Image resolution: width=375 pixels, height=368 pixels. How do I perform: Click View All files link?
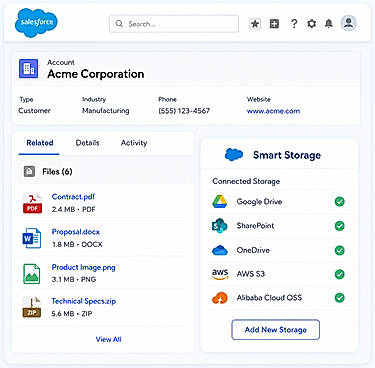pyautogui.click(x=108, y=339)
